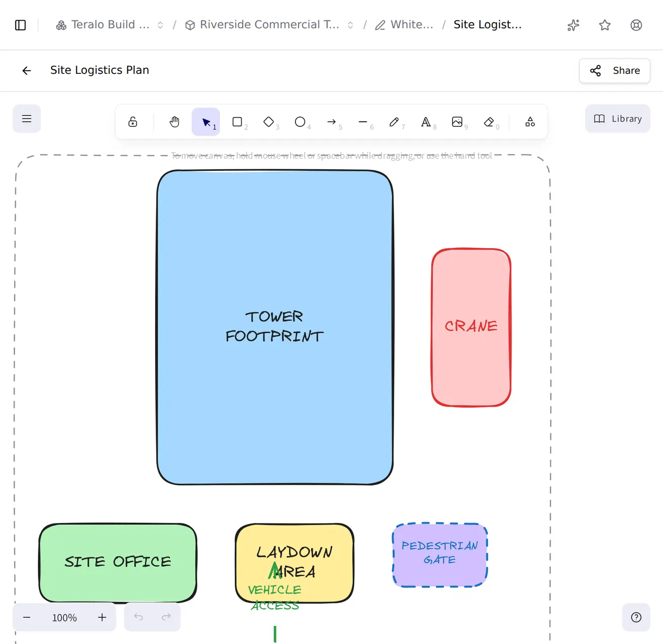The width and height of the screenshot is (663, 644).
Task: Select the Diamond tool
Action: pos(268,122)
